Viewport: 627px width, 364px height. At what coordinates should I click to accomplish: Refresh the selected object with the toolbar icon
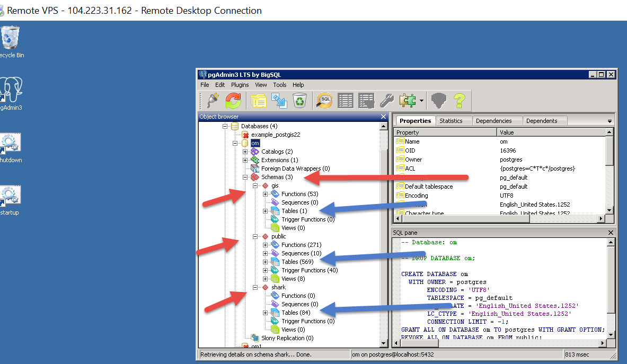click(233, 100)
